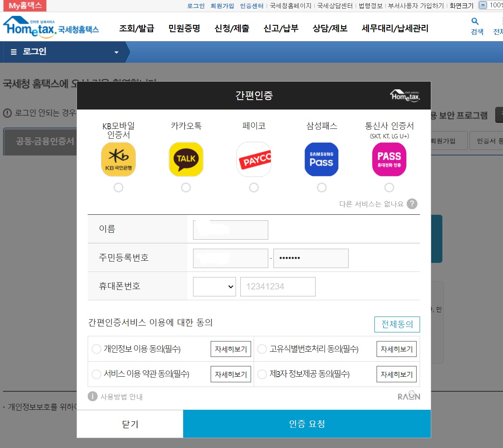
Task: Click 사용방법 안내 link
Action: pos(122,397)
